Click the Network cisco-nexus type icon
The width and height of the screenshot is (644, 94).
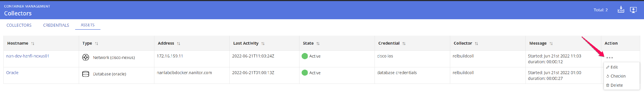pyautogui.click(x=85, y=57)
